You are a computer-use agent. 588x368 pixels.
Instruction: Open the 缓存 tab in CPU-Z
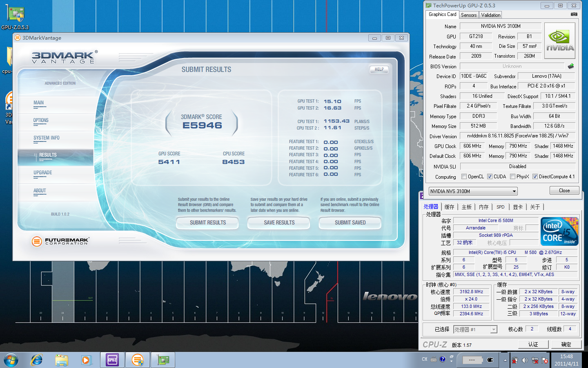[x=449, y=207]
